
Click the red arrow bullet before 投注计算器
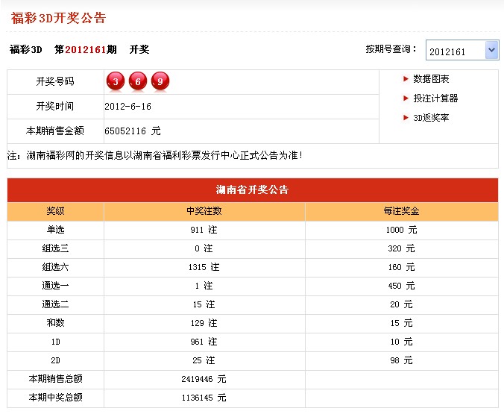pyautogui.click(x=406, y=98)
